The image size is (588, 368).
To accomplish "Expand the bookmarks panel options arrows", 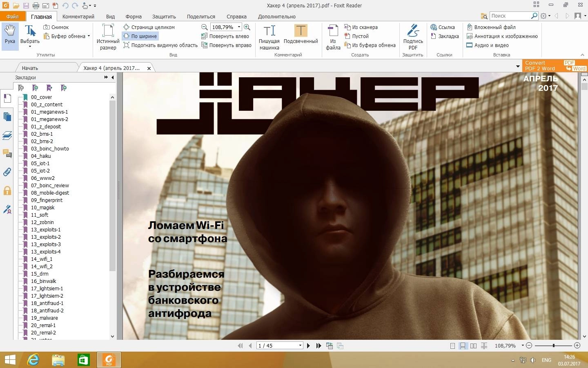I will 106,77.
